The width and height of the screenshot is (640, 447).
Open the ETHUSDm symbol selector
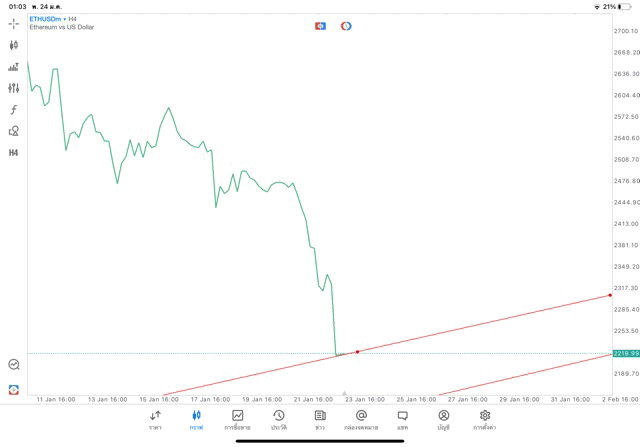point(48,19)
